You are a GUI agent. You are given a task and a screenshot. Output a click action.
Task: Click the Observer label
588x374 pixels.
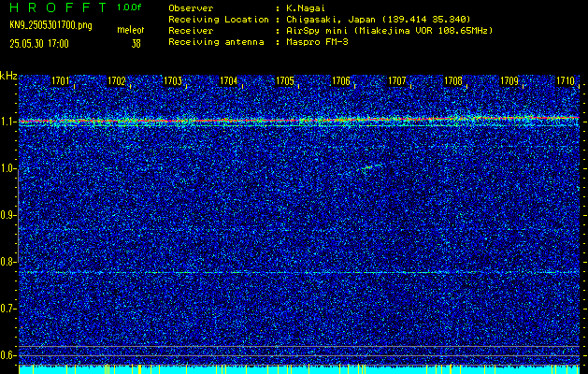click(x=191, y=8)
